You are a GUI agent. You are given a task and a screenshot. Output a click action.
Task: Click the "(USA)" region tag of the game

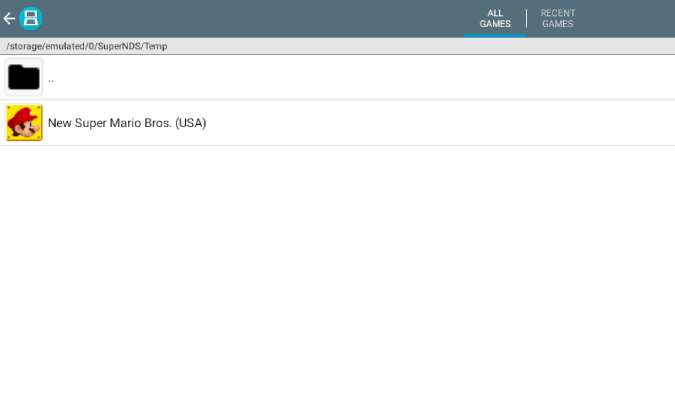click(191, 123)
